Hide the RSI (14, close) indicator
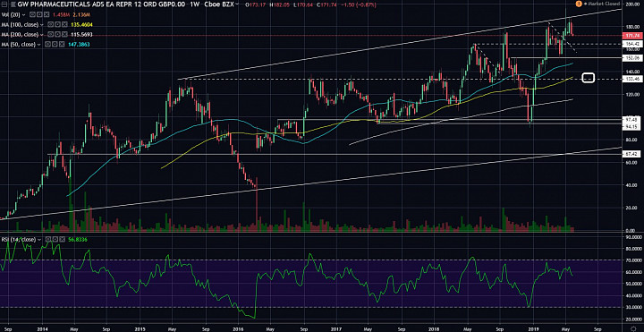The height and width of the screenshot is (332, 644). pyautogui.click(x=48, y=239)
